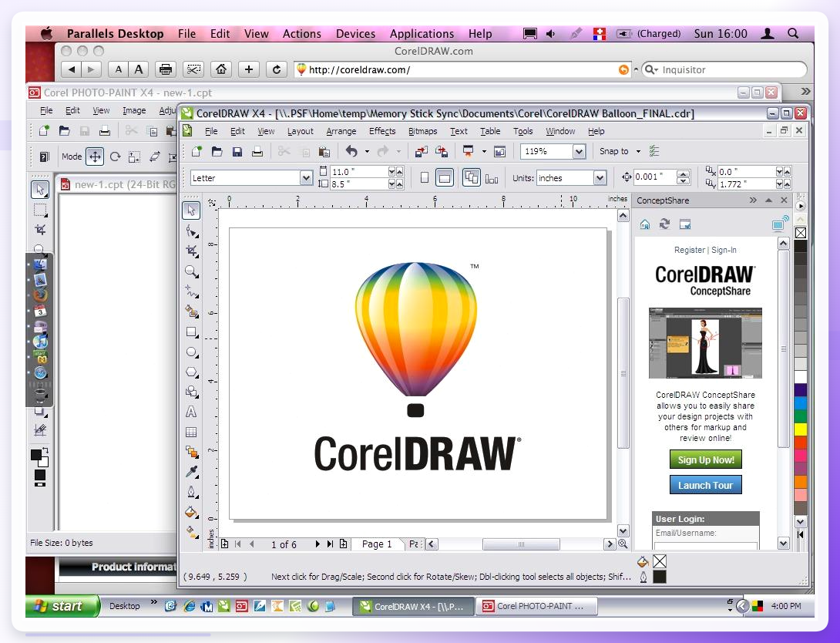This screenshot has width=840, height=643.
Task: Click the Register link in ConceptShare
Action: point(690,250)
